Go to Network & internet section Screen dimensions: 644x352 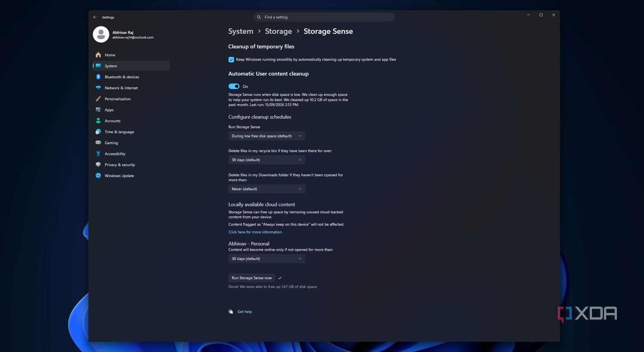coord(131,88)
